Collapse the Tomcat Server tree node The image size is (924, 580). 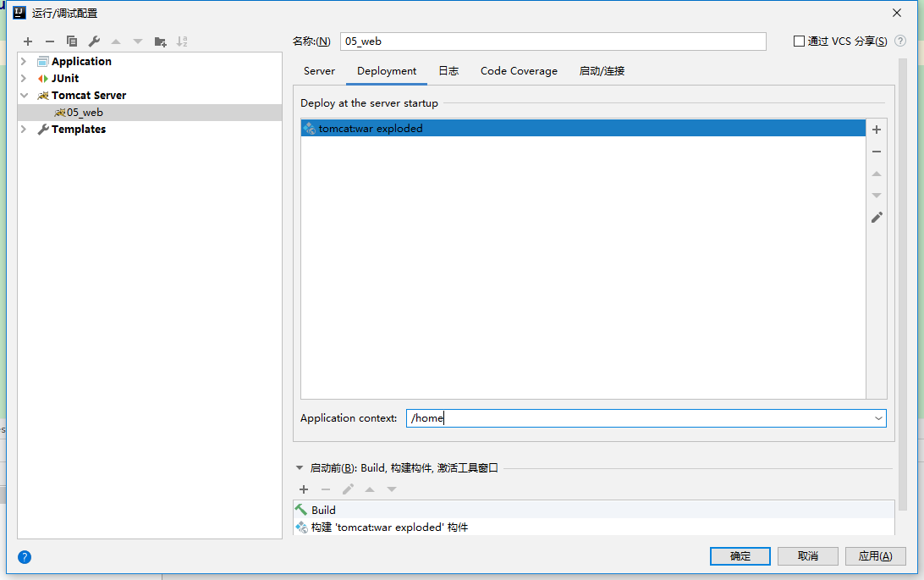(x=24, y=96)
